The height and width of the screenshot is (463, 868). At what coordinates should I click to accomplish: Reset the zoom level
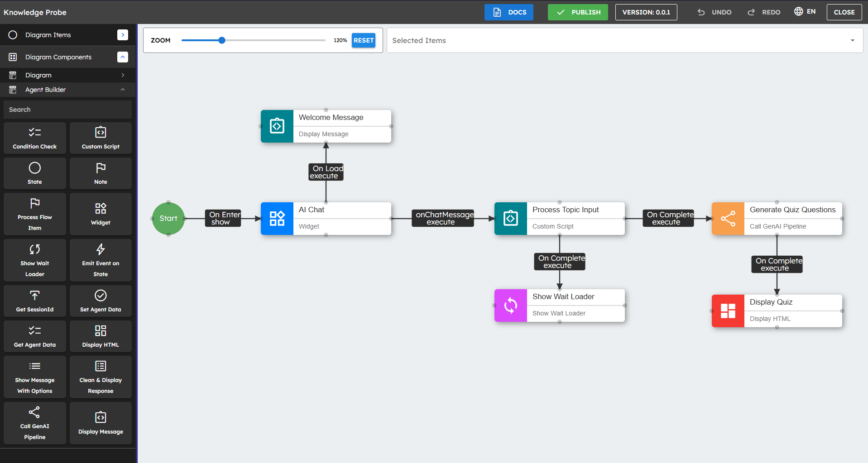click(x=363, y=40)
